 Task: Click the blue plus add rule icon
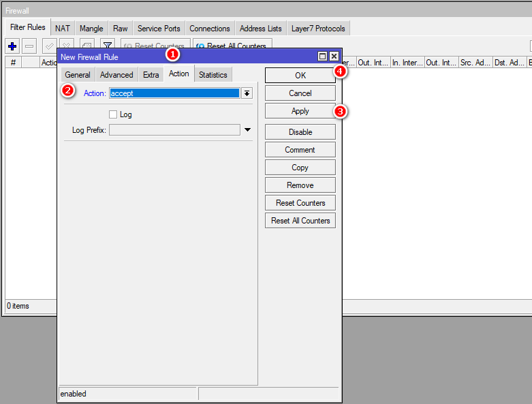(x=12, y=46)
